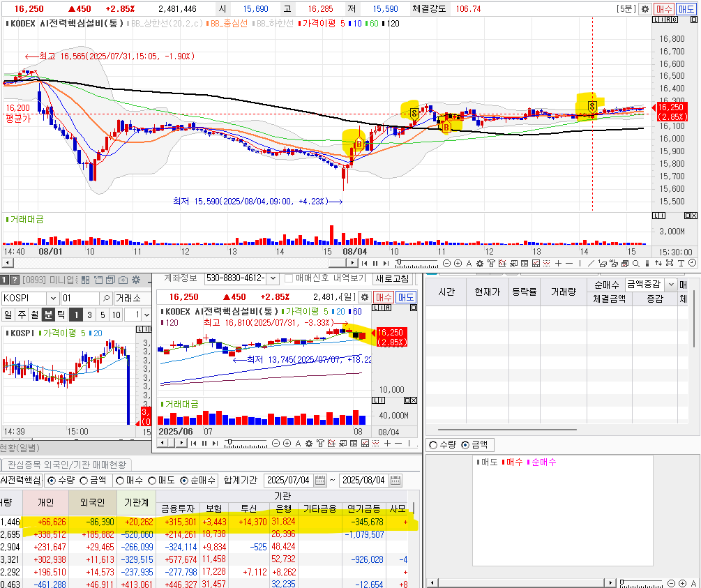Select 매수 radio option
Viewport: 701px width, 588px height.
tap(120, 481)
